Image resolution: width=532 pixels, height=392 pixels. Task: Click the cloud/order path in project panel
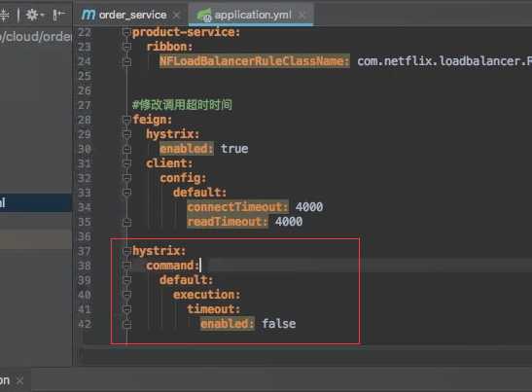[x=36, y=36]
